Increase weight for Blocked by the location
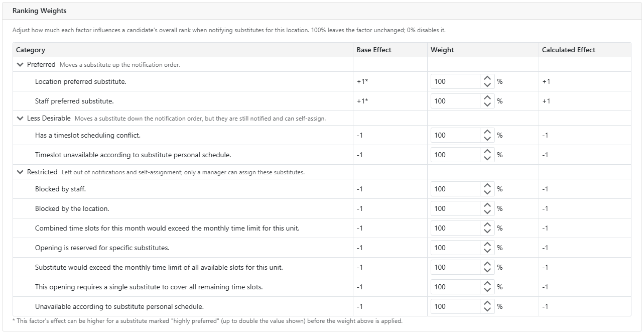 click(x=487, y=205)
